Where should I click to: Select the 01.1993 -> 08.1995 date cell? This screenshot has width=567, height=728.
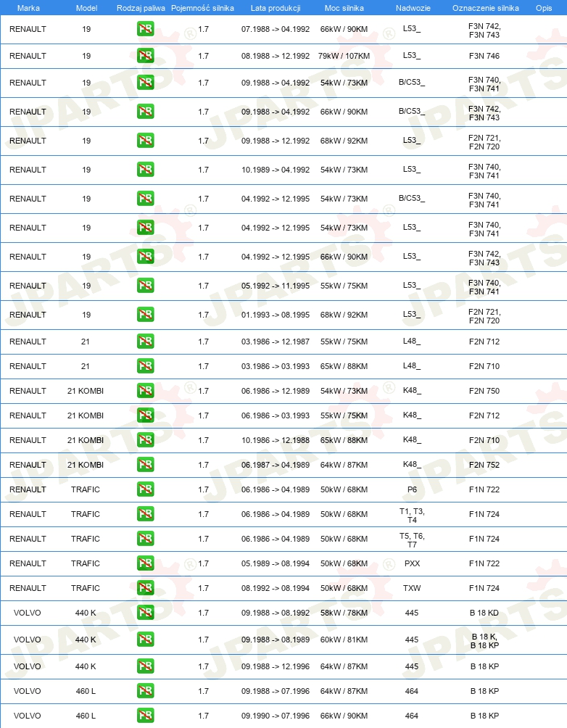276,314
